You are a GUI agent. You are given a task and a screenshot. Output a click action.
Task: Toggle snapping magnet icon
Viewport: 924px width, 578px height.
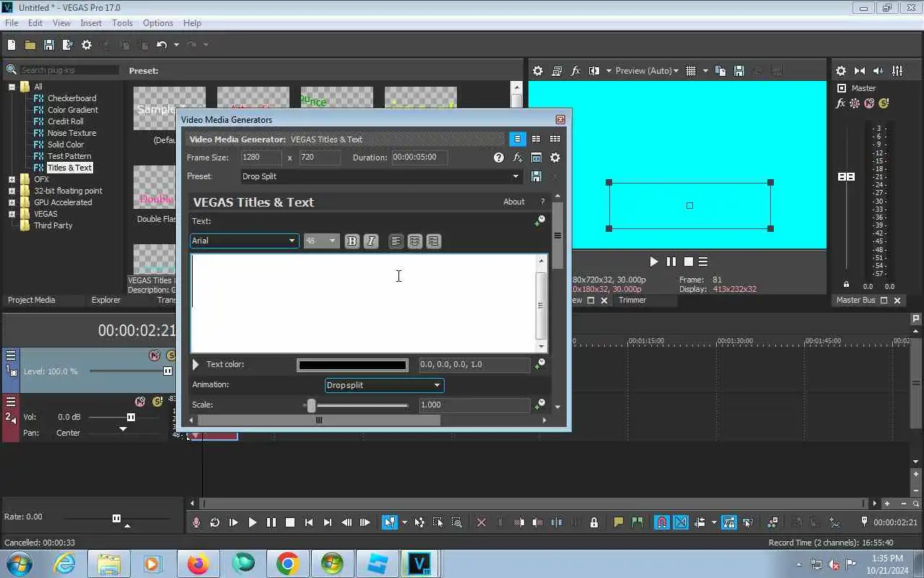(x=661, y=522)
